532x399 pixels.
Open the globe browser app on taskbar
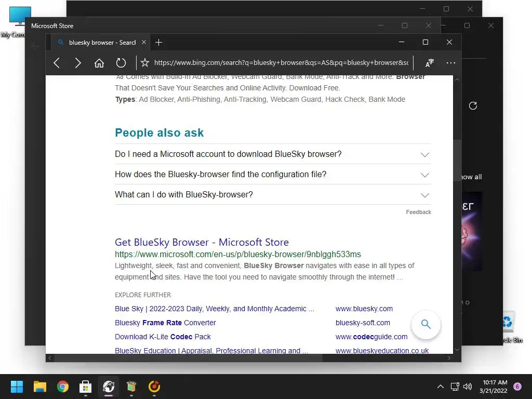click(x=109, y=387)
